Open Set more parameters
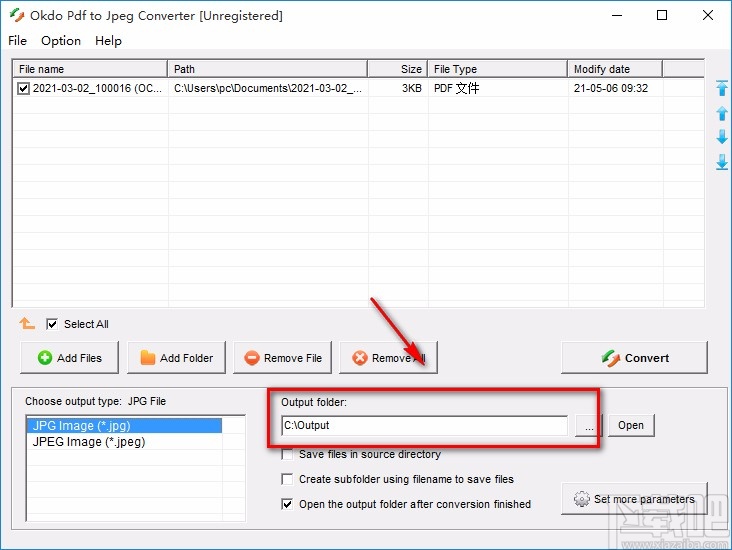Viewport: 732px width, 550px height. [x=634, y=499]
